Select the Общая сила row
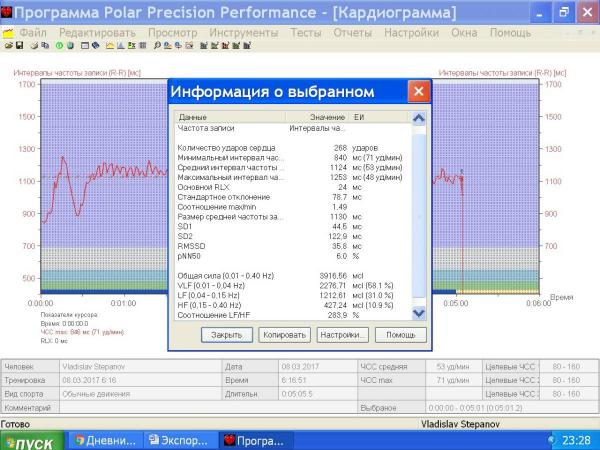 [293, 276]
